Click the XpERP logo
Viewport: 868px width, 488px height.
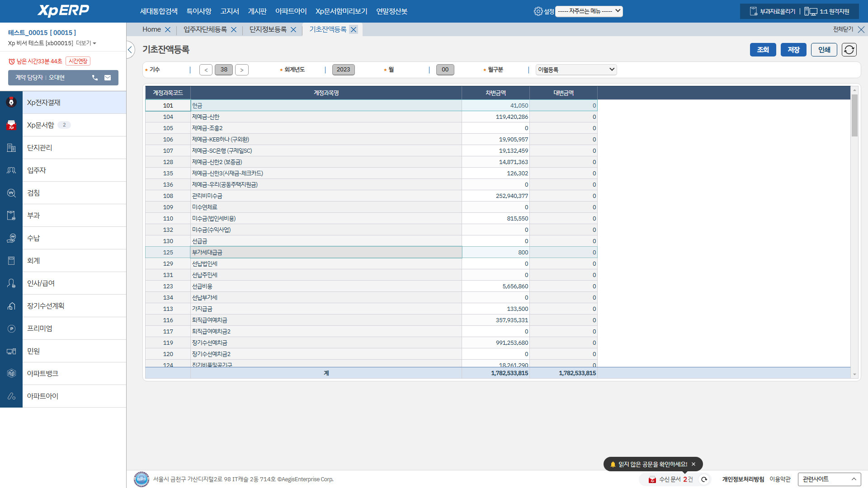coord(63,11)
